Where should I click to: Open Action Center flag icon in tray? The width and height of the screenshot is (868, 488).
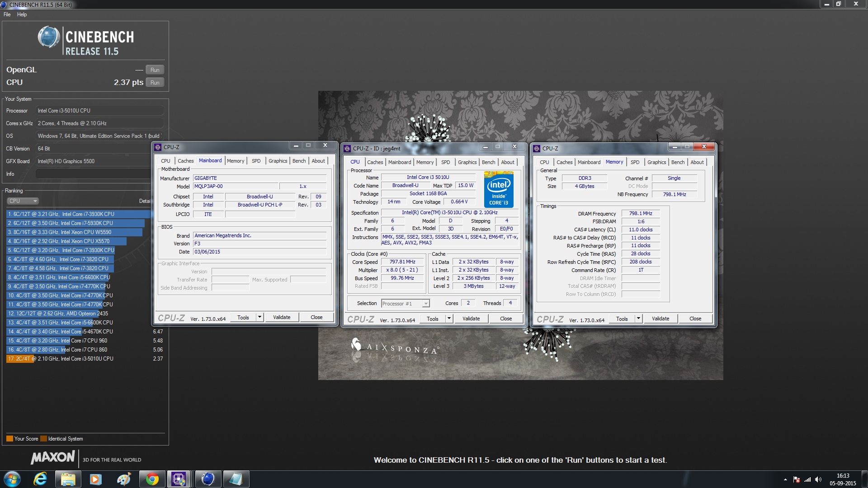[797, 479]
